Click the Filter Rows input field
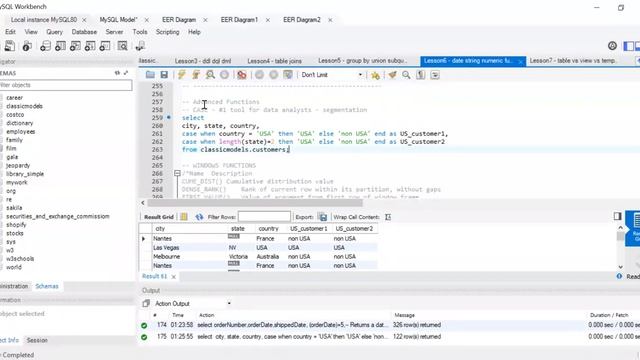The image size is (640, 360). point(264,217)
